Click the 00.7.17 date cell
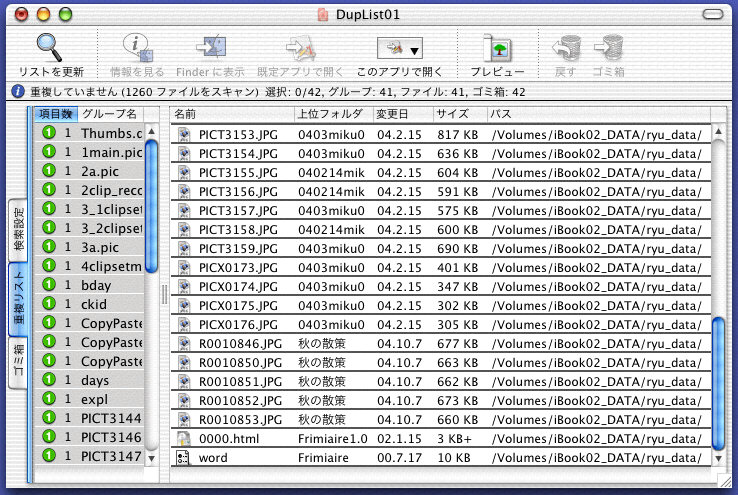This screenshot has width=738, height=495. click(399, 457)
